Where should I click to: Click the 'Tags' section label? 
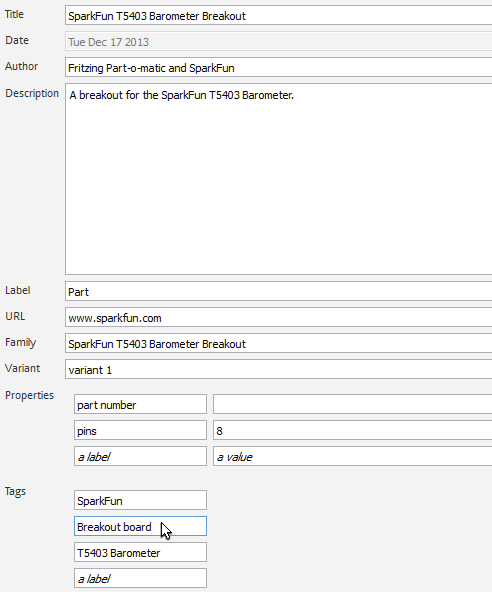pos(15,491)
